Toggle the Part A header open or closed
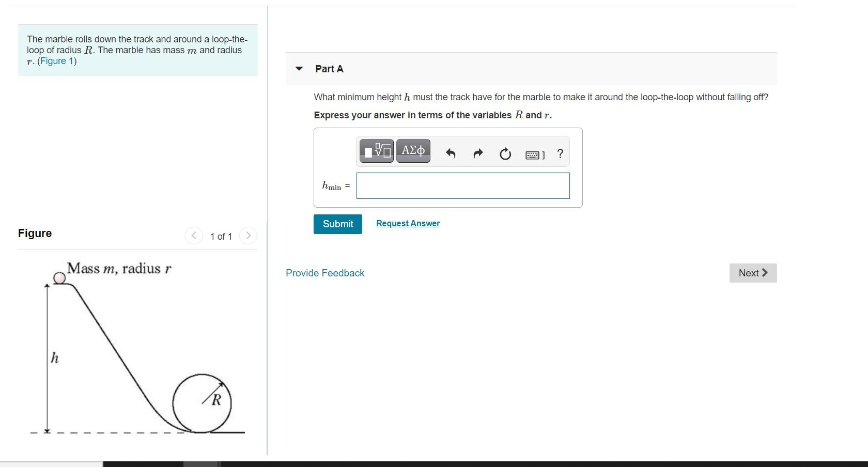Image resolution: width=868 pixels, height=467 pixels. [329, 69]
